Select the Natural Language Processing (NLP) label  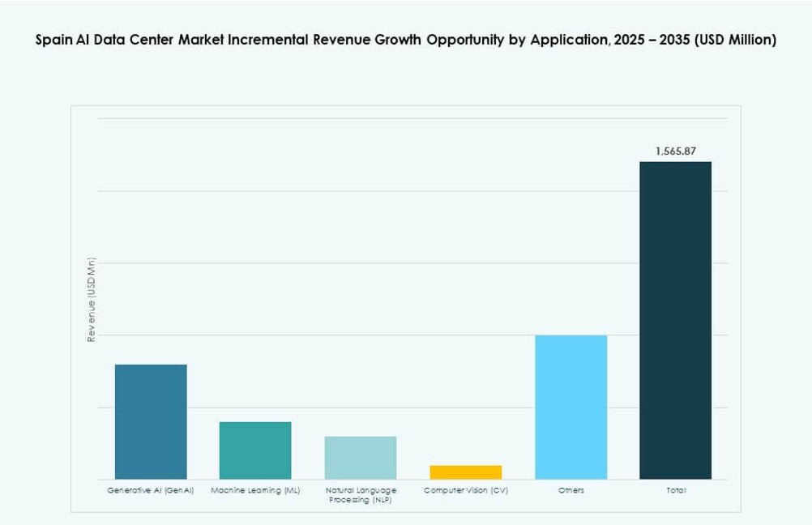361,494
